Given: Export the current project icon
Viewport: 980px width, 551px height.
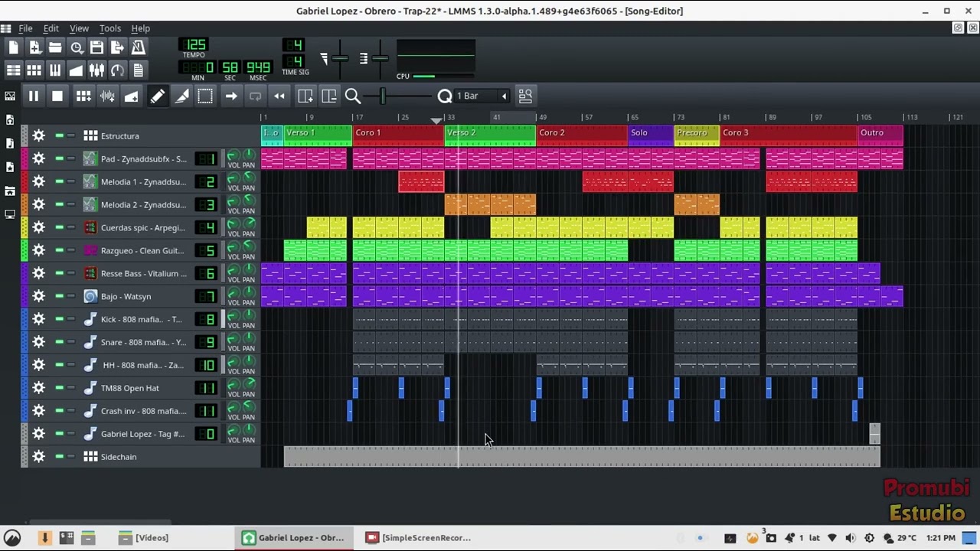Looking at the screenshot, I should tap(117, 47).
